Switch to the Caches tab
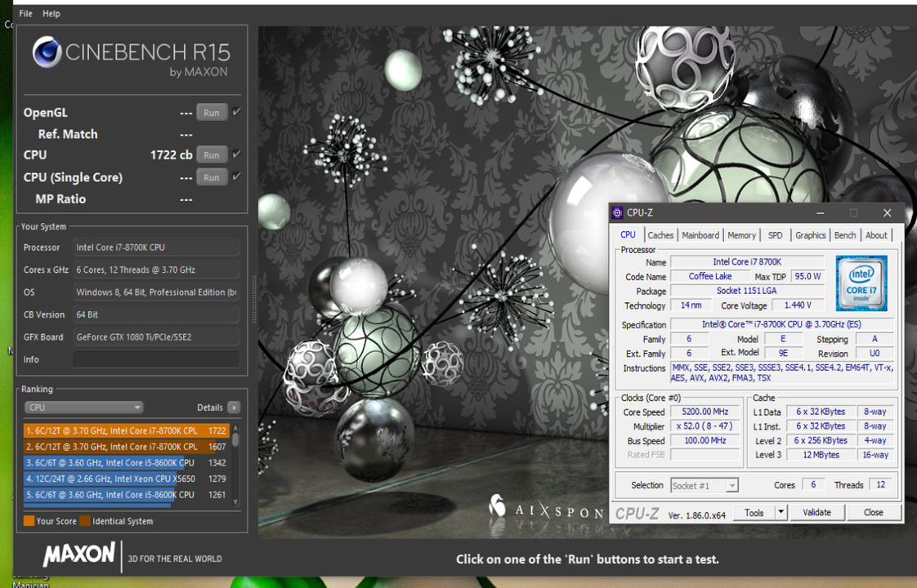The width and height of the screenshot is (917, 588). pos(660,235)
